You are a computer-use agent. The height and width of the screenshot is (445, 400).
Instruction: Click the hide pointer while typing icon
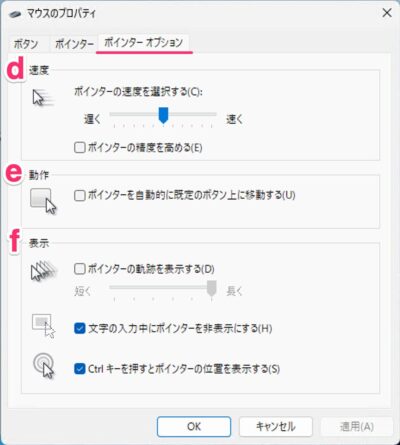click(43, 325)
